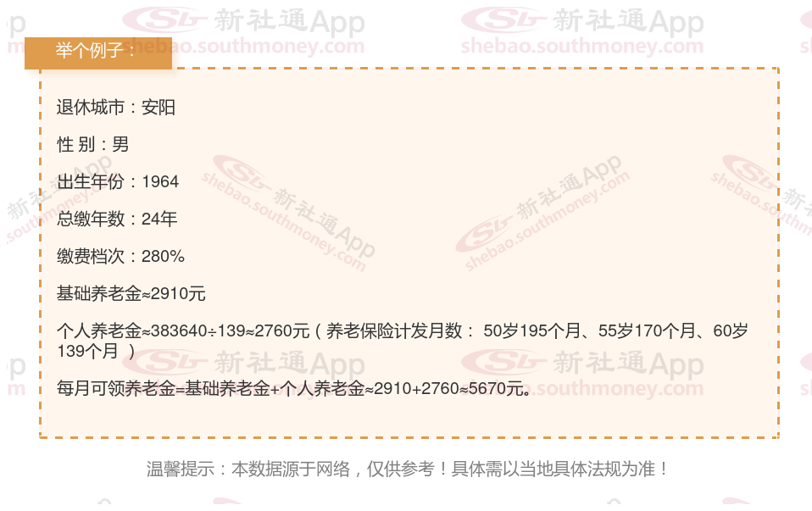This screenshot has width=812, height=511.
Task: Select the 出生年份：1964 line
Action: (x=118, y=181)
